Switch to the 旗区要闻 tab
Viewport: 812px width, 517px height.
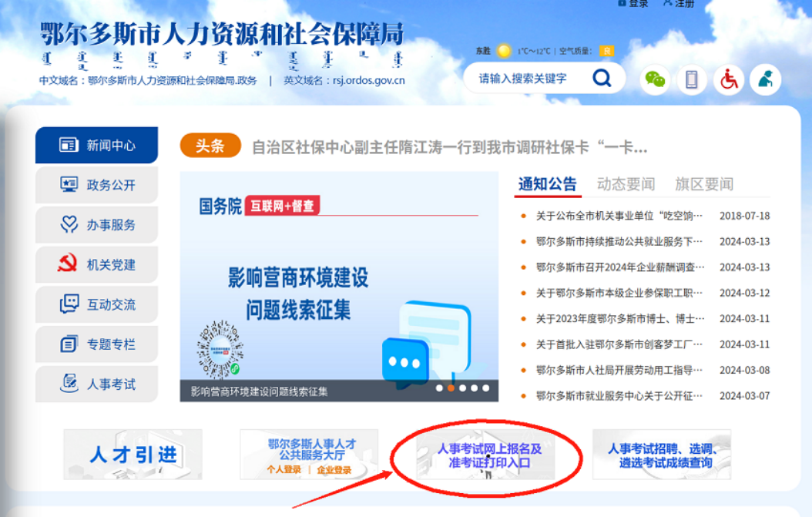tap(704, 184)
